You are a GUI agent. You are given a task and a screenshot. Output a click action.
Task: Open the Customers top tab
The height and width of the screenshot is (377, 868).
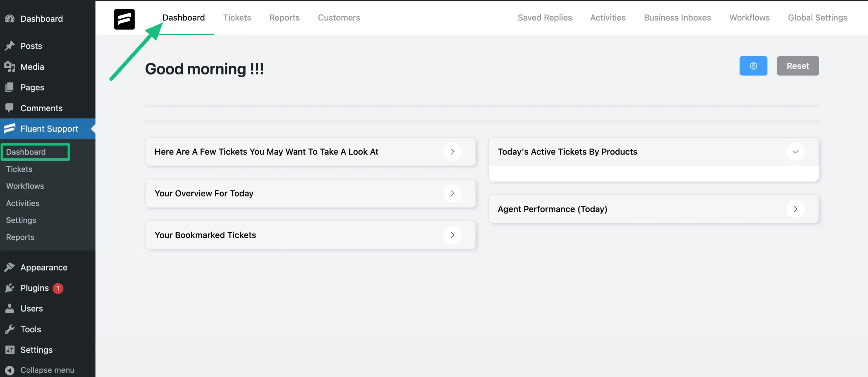tap(339, 18)
